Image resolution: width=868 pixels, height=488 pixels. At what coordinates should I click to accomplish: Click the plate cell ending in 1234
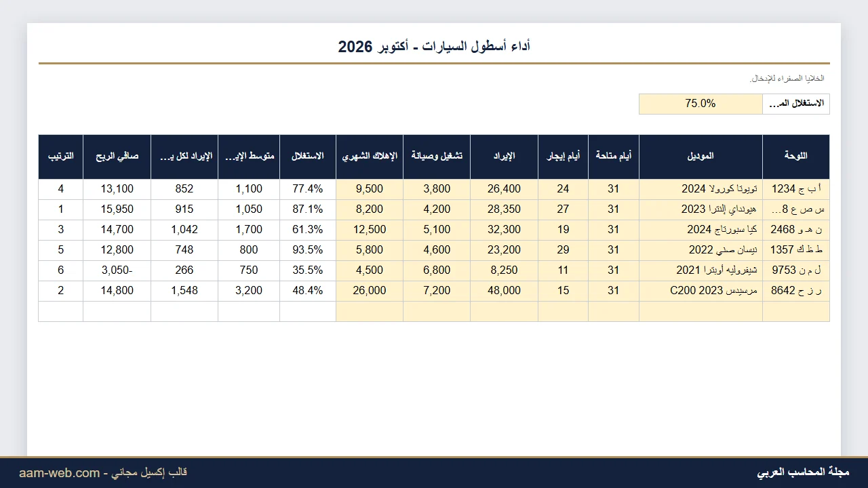click(x=795, y=189)
